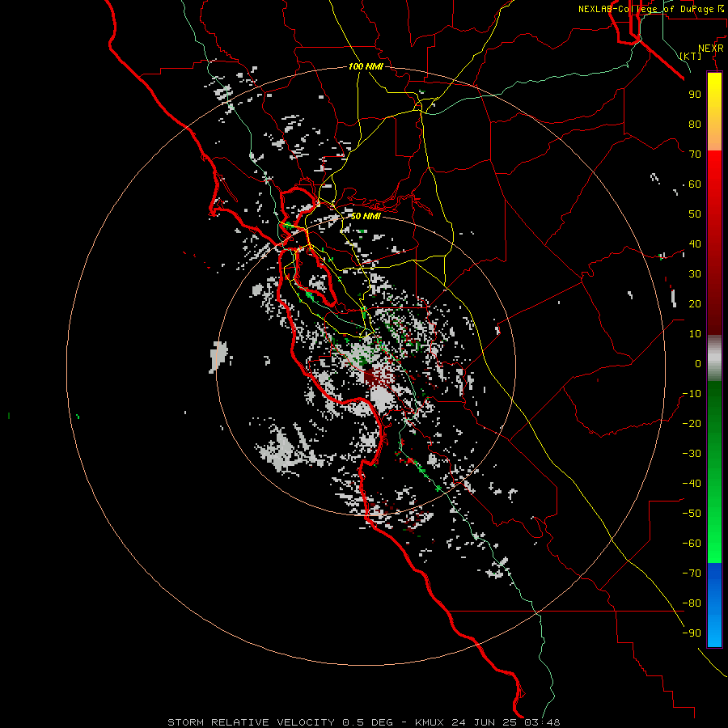Click the -40 tick label on the scale
Screen dimensions: 728x728
pyautogui.click(x=692, y=484)
